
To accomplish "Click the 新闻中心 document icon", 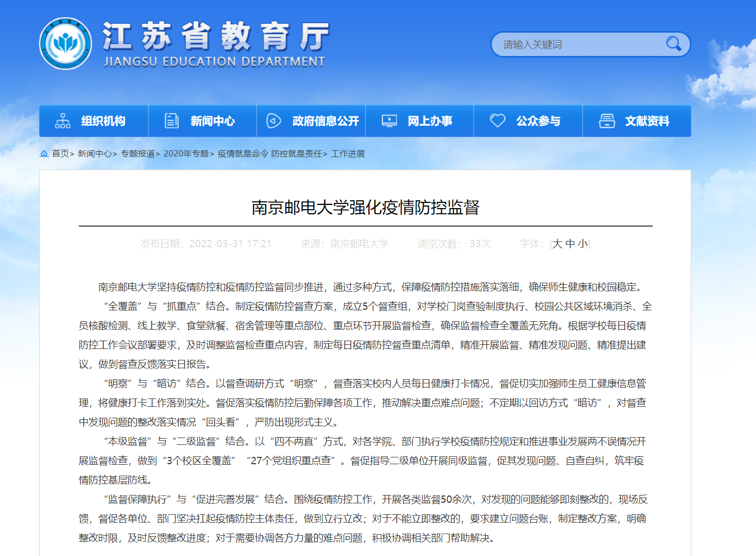I will click(x=172, y=121).
